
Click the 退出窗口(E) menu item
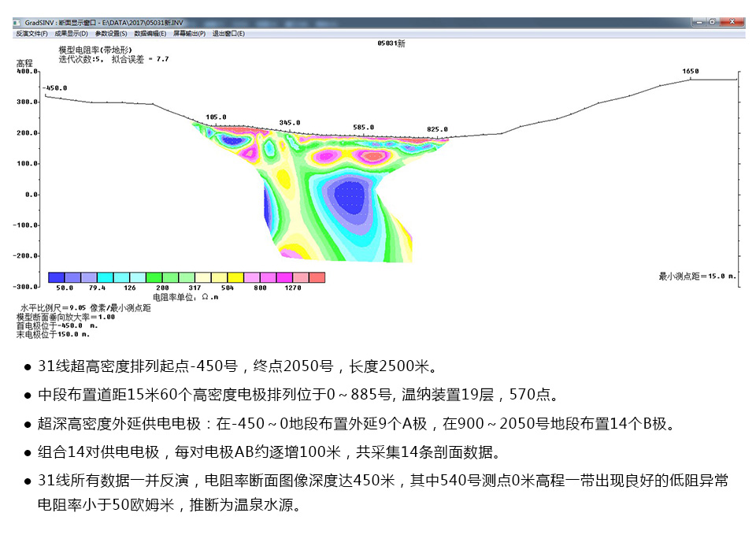tap(228, 34)
